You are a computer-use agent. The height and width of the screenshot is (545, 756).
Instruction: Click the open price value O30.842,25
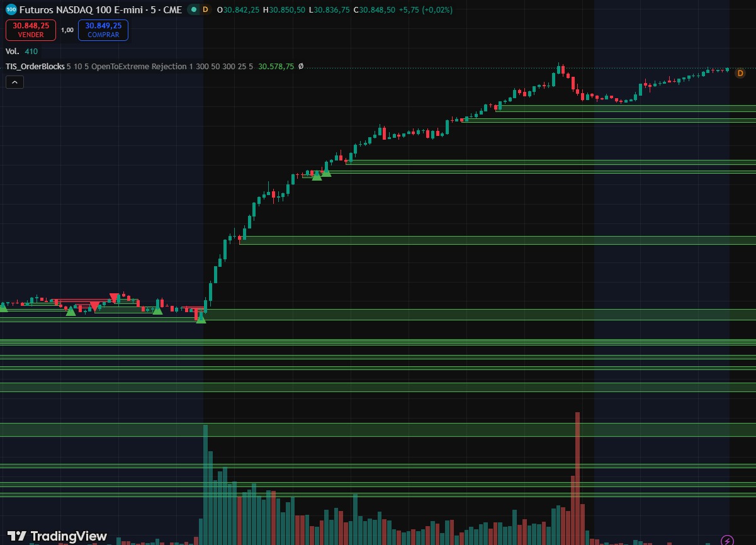(x=239, y=10)
